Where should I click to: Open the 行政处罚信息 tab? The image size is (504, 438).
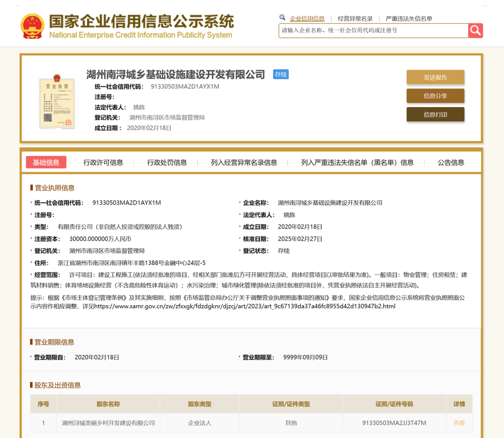(167, 162)
